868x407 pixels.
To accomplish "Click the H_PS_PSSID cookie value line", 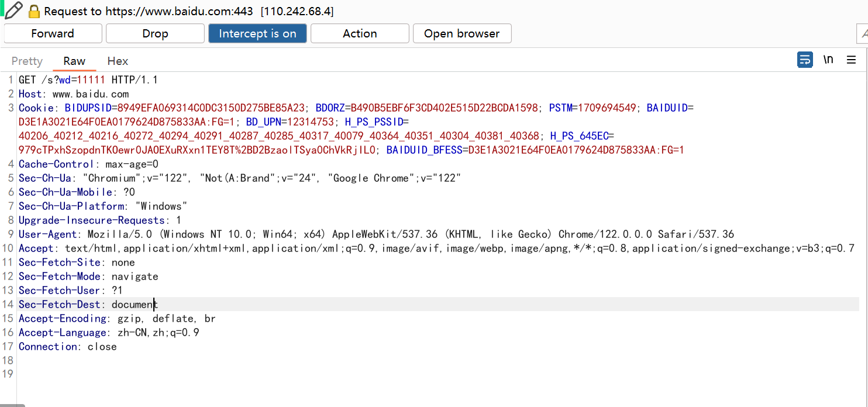I will click(x=279, y=136).
